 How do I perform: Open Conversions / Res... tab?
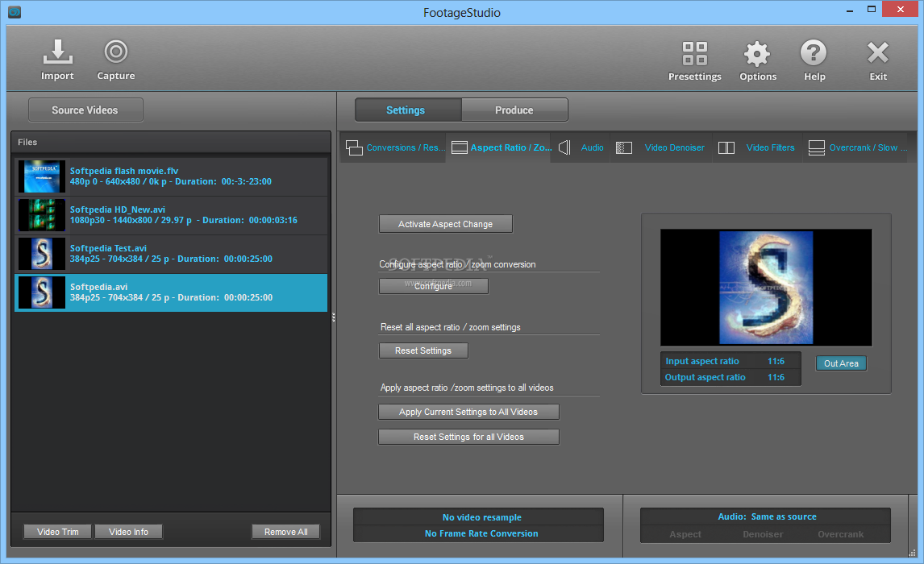pyautogui.click(x=406, y=147)
